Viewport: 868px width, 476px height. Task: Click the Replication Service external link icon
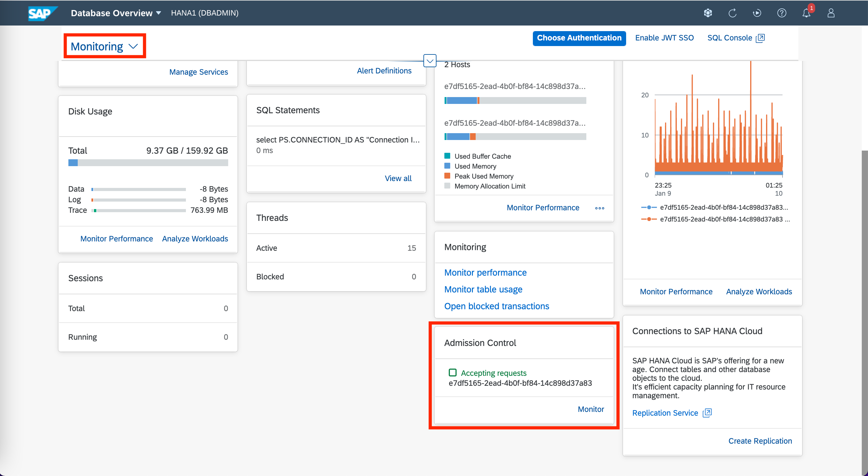[x=707, y=413]
